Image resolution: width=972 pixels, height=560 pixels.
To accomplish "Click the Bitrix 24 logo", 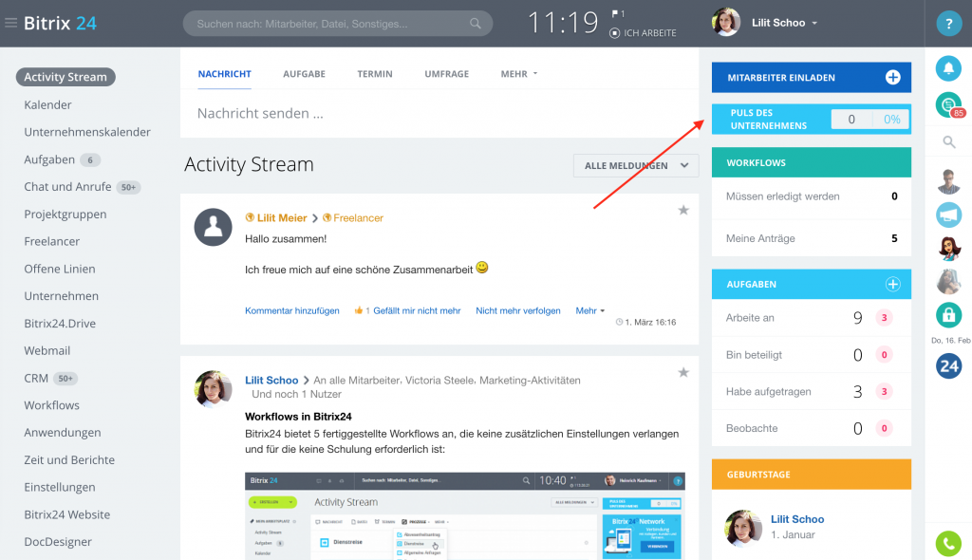I will click(60, 23).
